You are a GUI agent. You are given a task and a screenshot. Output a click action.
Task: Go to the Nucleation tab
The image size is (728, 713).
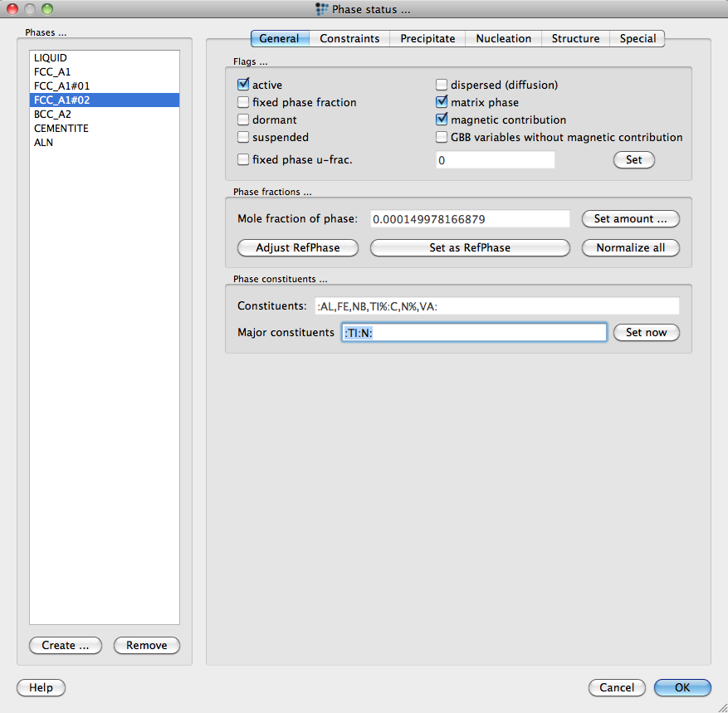[x=503, y=38]
